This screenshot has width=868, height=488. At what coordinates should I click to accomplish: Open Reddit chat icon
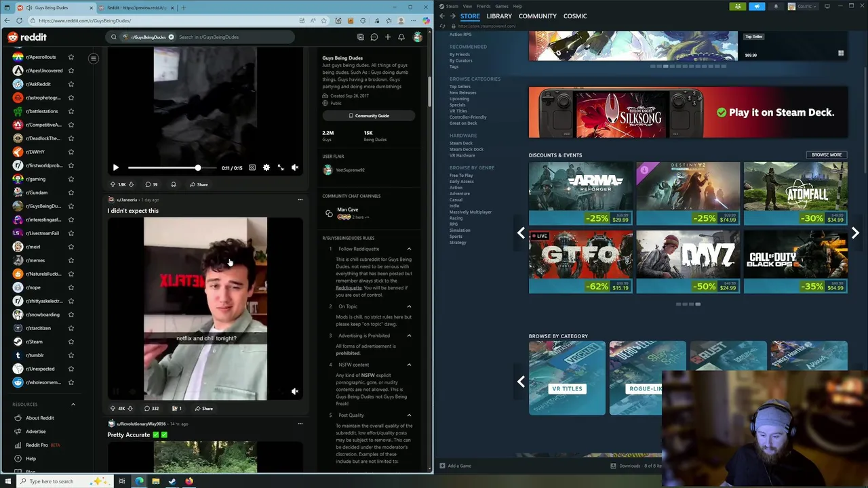pyautogui.click(x=374, y=37)
